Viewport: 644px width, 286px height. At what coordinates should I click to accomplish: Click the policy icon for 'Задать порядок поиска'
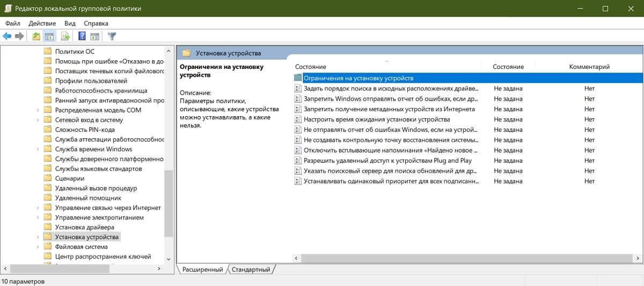[x=298, y=88]
